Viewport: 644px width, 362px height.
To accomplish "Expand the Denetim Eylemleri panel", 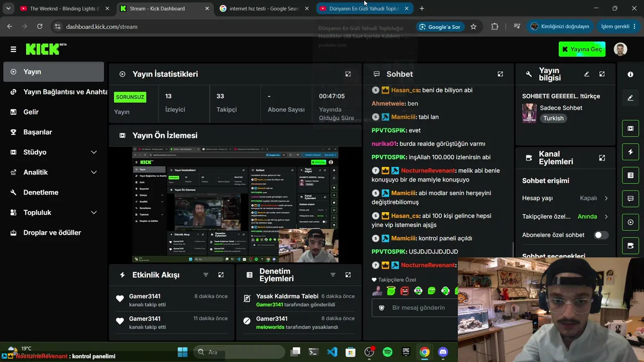I will click(x=348, y=275).
